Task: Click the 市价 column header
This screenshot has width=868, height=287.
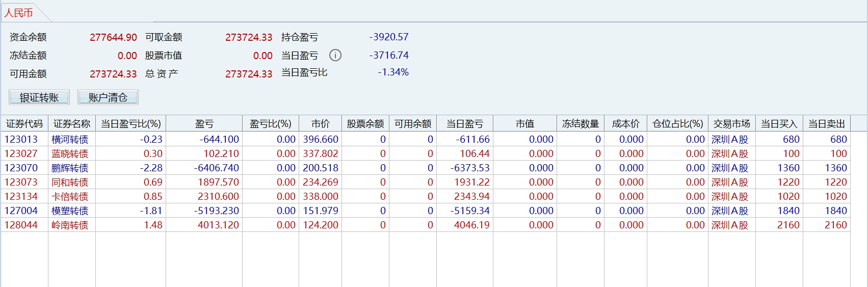Action: point(321,124)
